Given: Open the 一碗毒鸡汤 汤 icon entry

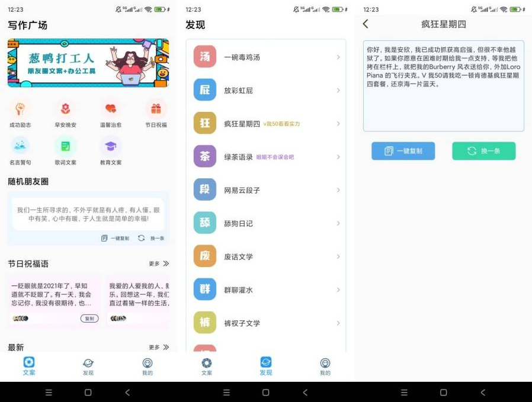Looking at the screenshot, I should coord(204,57).
